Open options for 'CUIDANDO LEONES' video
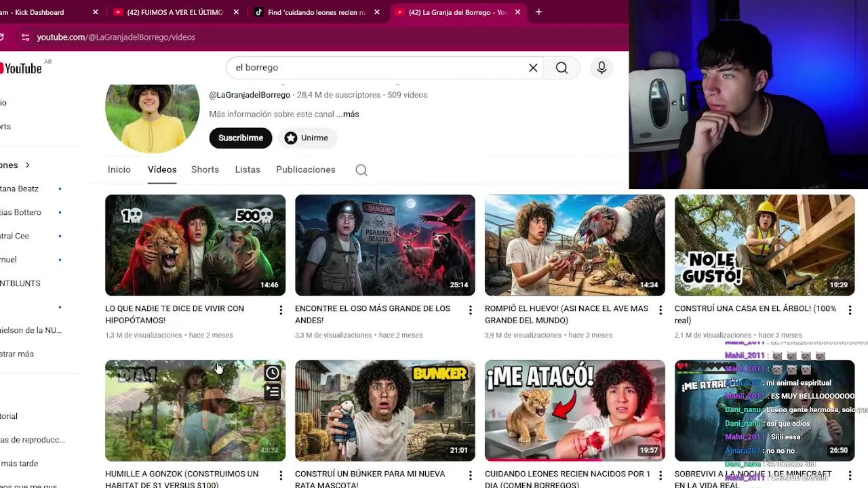Image resolution: width=868 pixels, height=488 pixels. (660, 476)
